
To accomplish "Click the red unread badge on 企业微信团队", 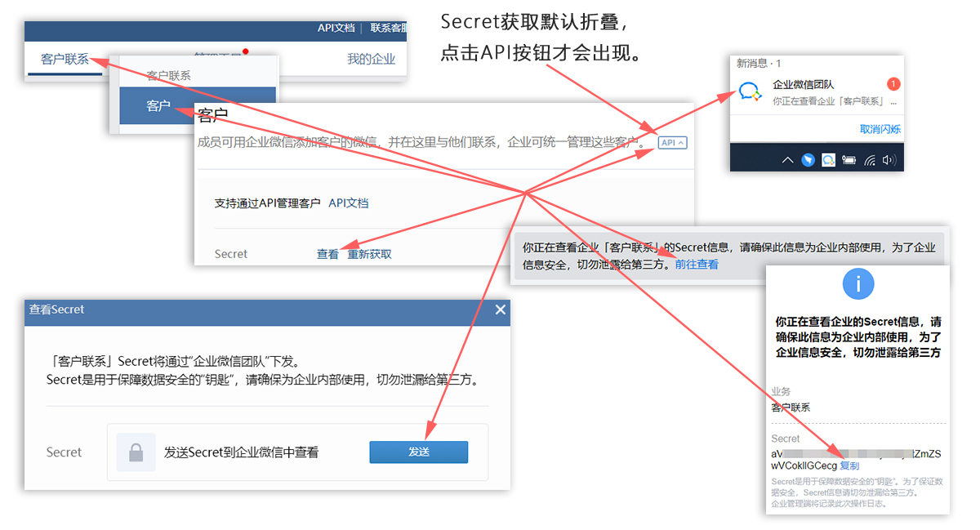I will pos(893,84).
